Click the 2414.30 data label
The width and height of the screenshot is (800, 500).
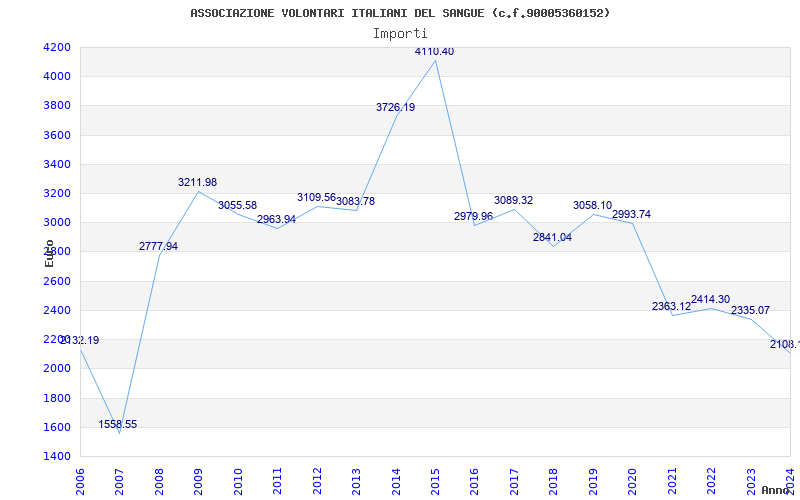pyautogui.click(x=711, y=299)
